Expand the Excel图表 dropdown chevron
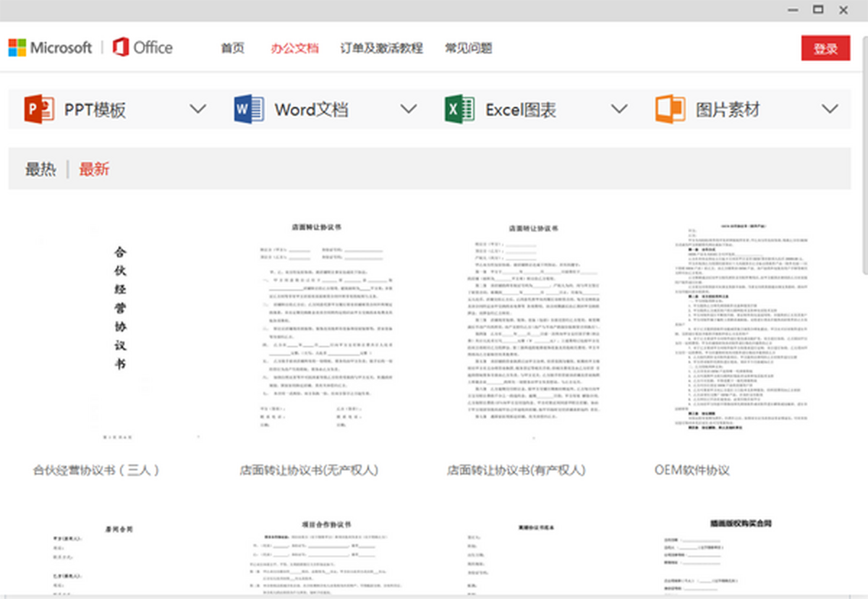This screenshot has width=868, height=599. pos(618,109)
